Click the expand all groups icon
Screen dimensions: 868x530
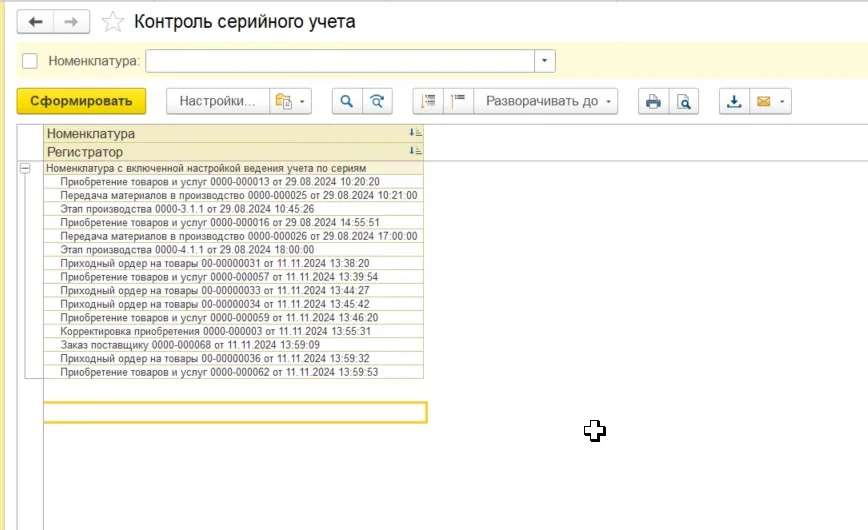click(428, 101)
